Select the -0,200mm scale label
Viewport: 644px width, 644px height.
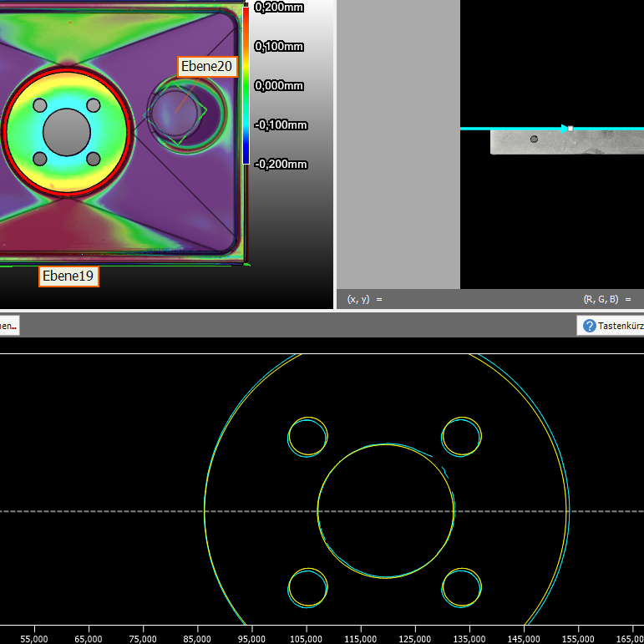281,165
